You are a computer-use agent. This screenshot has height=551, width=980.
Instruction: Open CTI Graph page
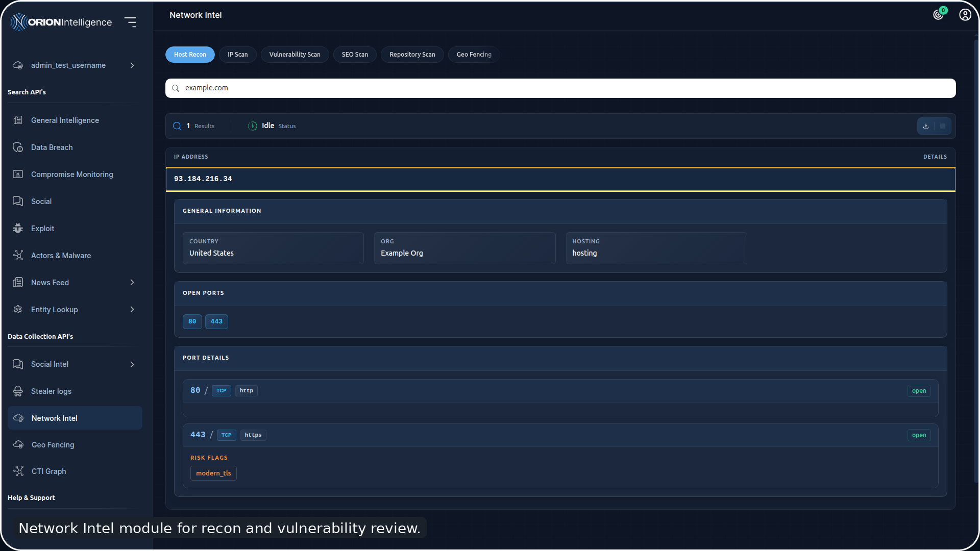[x=49, y=471]
